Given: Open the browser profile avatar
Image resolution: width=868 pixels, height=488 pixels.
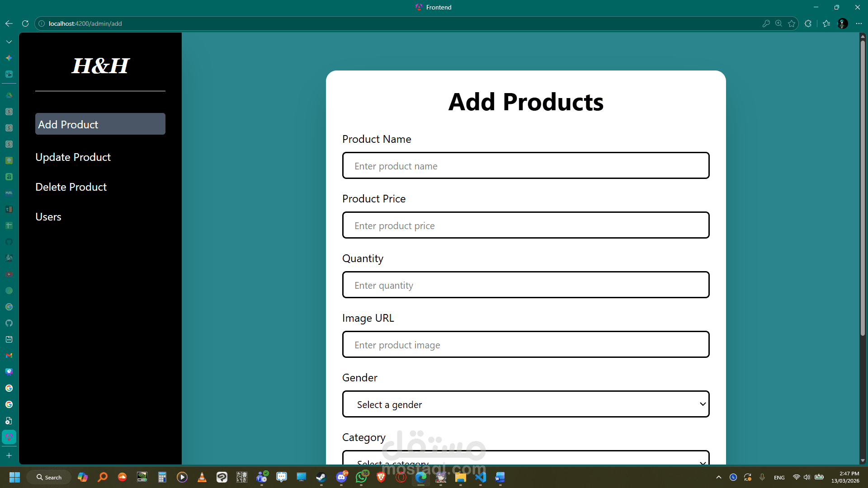Looking at the screenshot, I should pos(843,23).
